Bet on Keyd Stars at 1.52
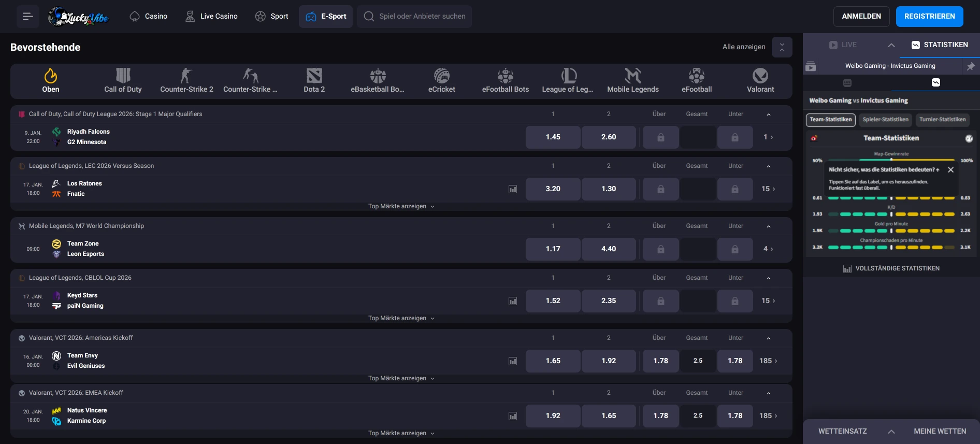 click(553, 301)
